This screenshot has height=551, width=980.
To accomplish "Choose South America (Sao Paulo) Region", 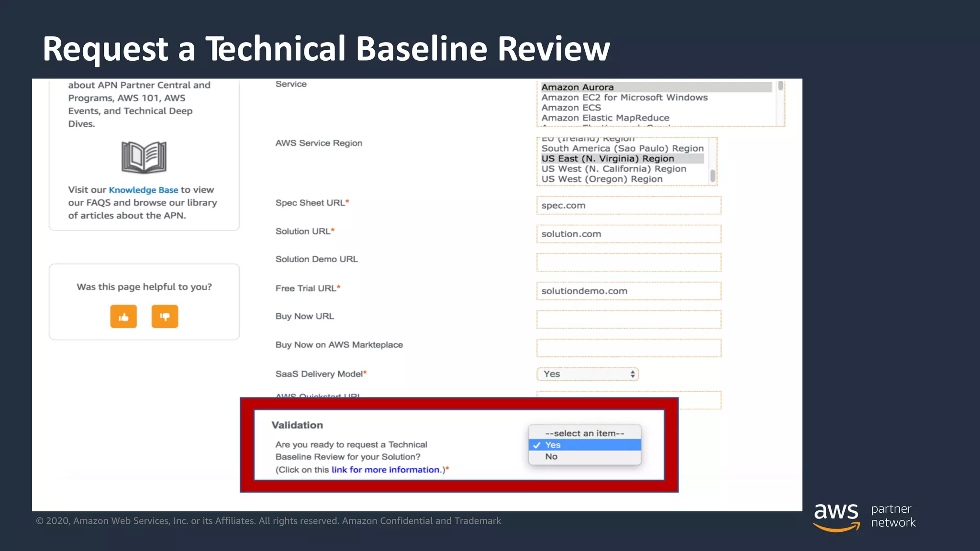I will pyautogui.click(x=623, y=148).
